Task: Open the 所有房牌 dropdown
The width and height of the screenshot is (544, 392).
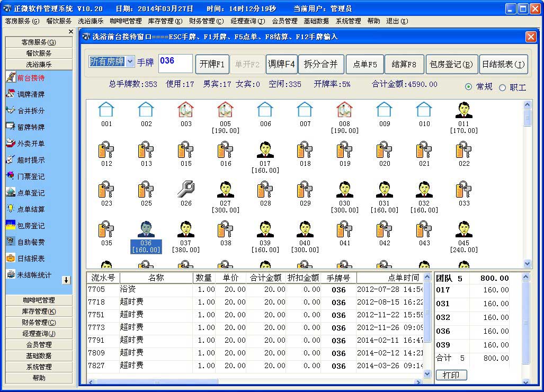Action: pyautogui.click(x=130, y=61)
